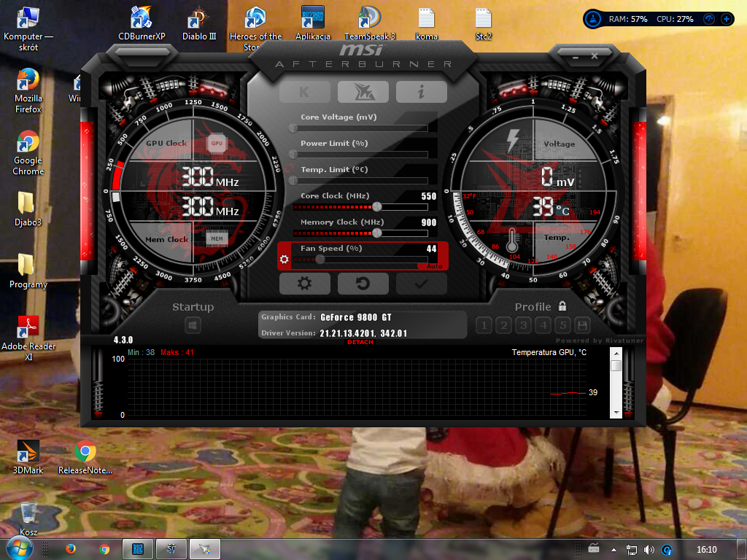Viewport: 747px width, 560px height.
Task: Launch Chrome from the taskbar
Action: point(104,549)
